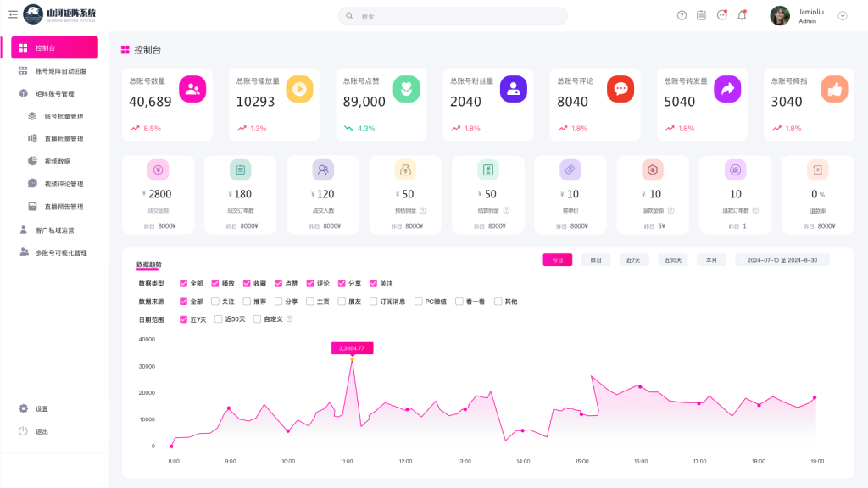Click the 总账号数量 users icon
This screenshot has width=868, height=488.
point(192,89)
